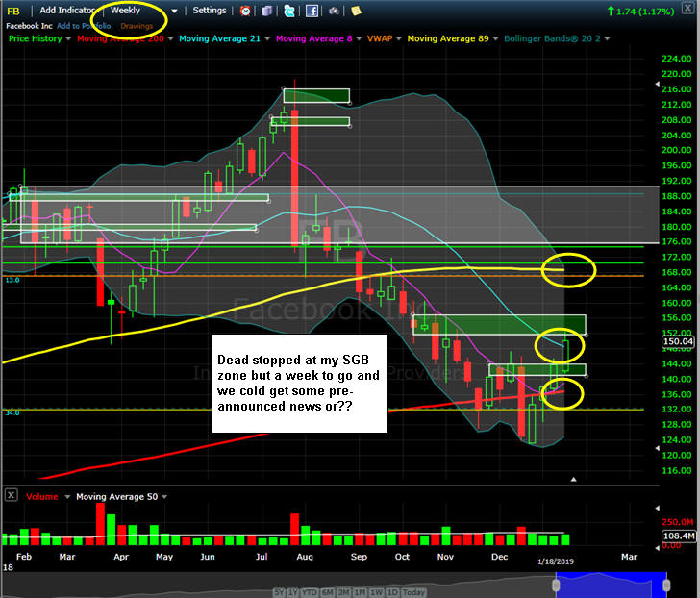Select the 1W range button
700x598 pixels.
(x=376, y=592)
